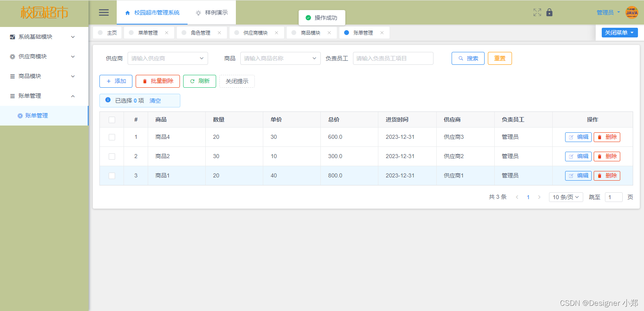Click the 批量删除 button
The height and width of the screenshot is (311, 644).
point(158,81)
